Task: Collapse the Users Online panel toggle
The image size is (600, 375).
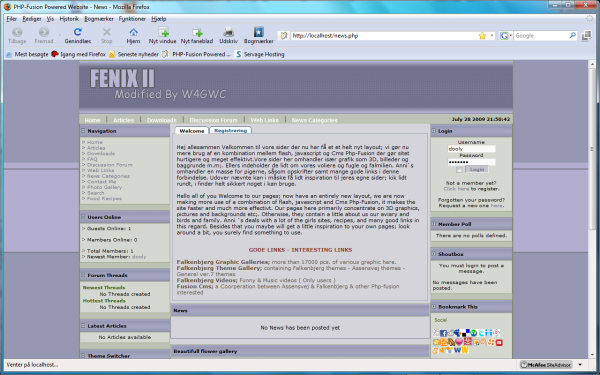Action: click(83, 217)
